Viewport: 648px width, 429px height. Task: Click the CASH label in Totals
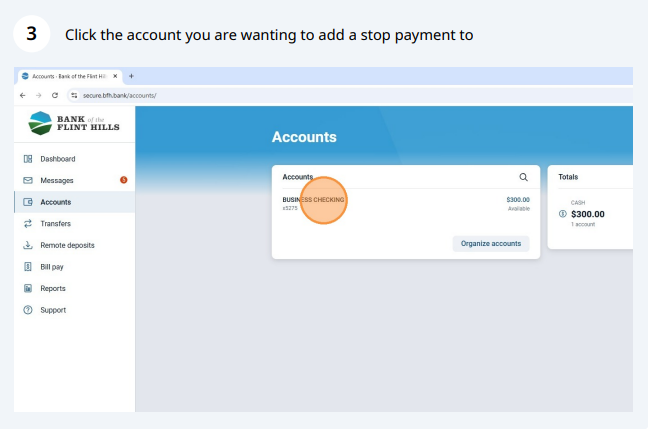[x=578, y=203]
